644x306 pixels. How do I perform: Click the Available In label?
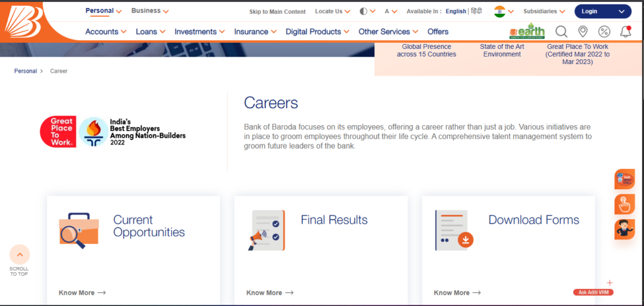pyautogui.click(x=424, y=11)
